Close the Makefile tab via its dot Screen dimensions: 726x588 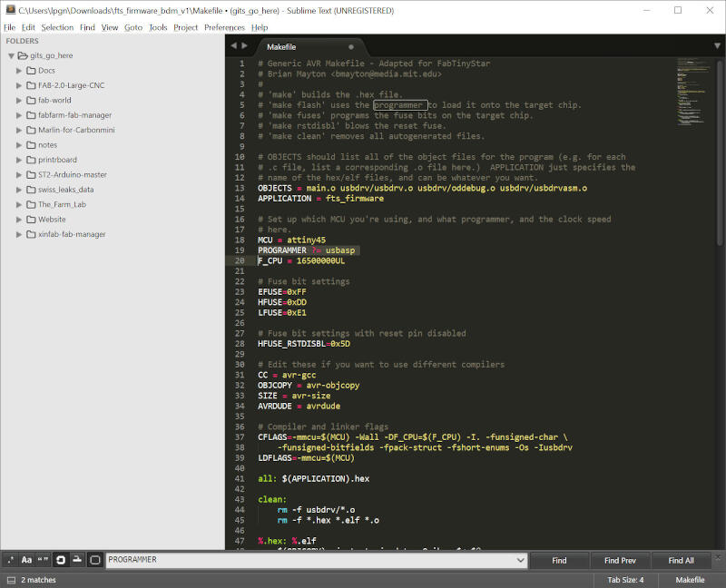351,47
